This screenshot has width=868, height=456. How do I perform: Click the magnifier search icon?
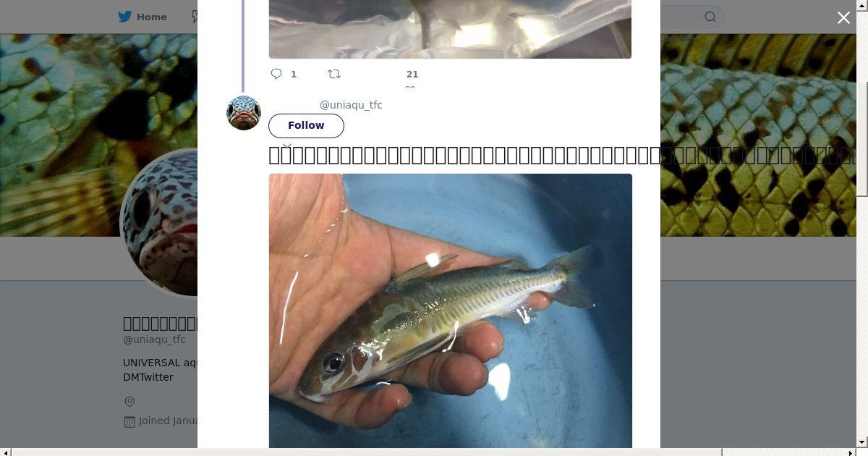[710, 17]
